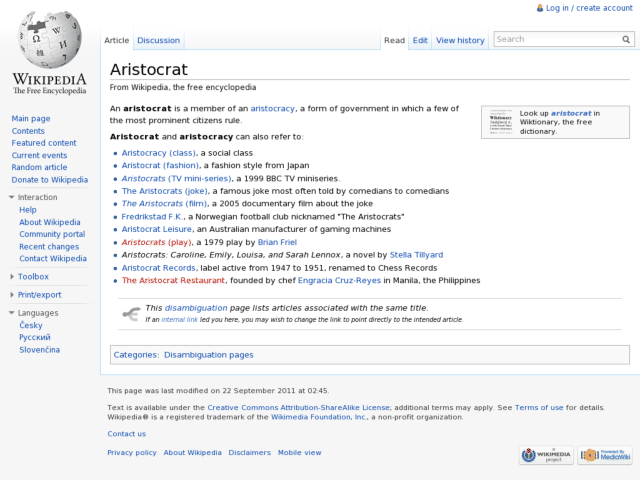Open the Disambiguation pages category link
This screenshot has width=640, height=480.
point(209,355)
